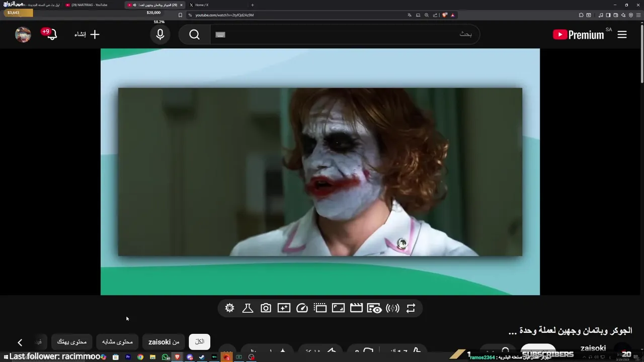Start voice search with the microphone button

(x=160, y=35)
